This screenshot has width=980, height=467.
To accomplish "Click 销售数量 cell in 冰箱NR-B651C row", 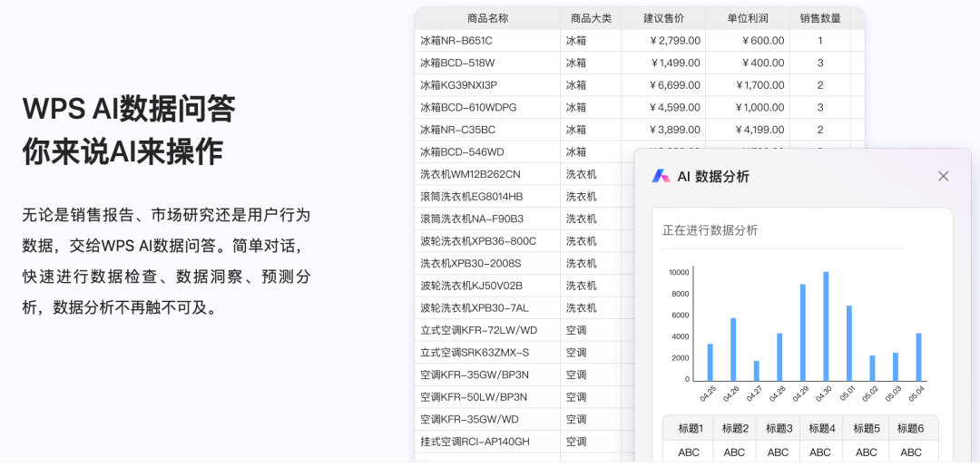I will [x=820, y=41].
